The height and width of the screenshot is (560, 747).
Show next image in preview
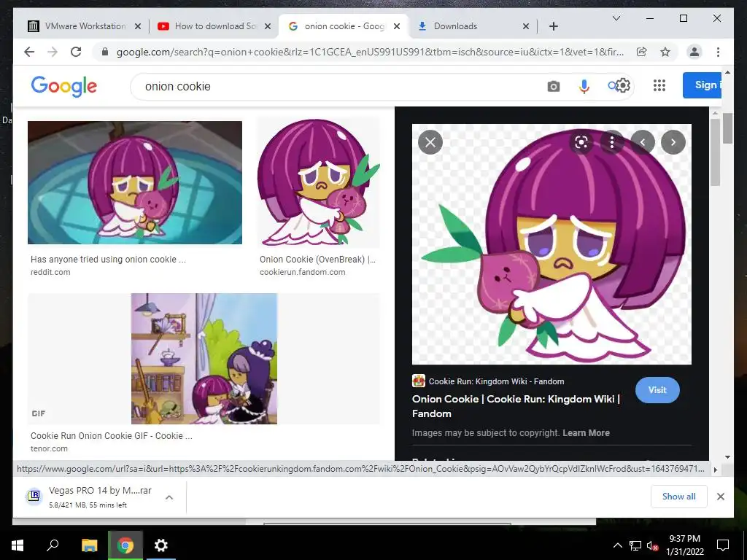(673, 142)
